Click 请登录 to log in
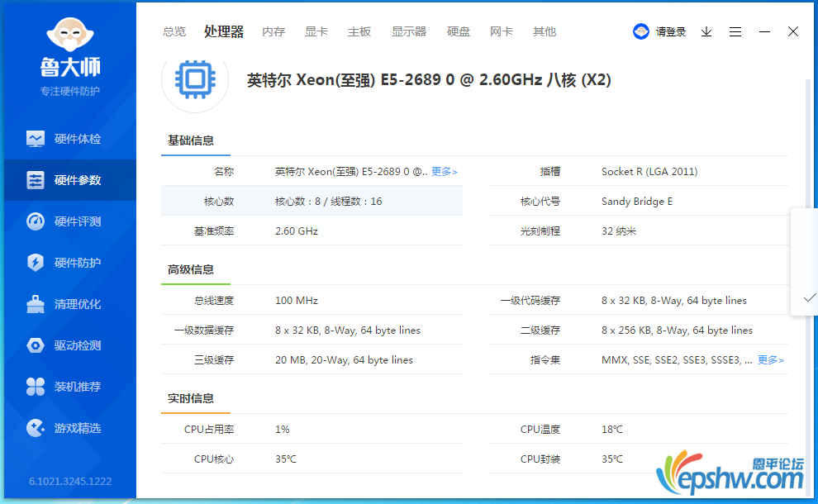This screenshot has height=504, width=818. pos(671,32)
